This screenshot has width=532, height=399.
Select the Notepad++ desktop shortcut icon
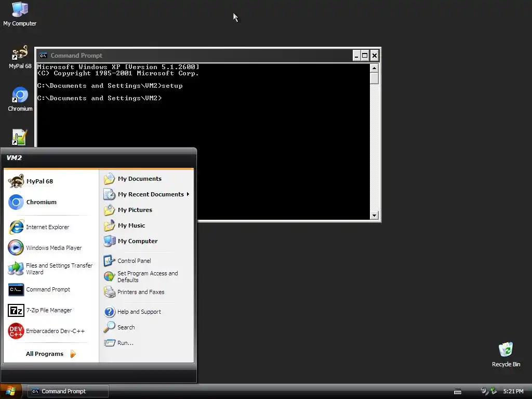coord(19,137)
